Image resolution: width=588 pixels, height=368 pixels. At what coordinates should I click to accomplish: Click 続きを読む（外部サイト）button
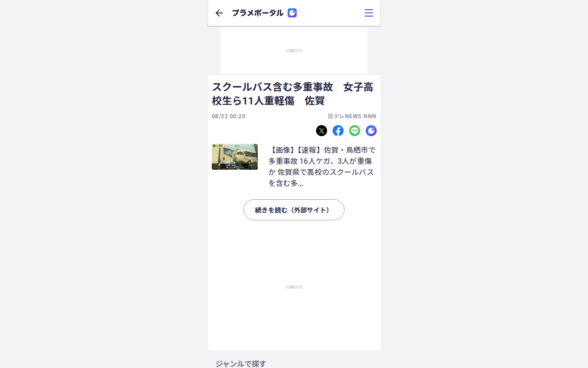pos(294,210)
